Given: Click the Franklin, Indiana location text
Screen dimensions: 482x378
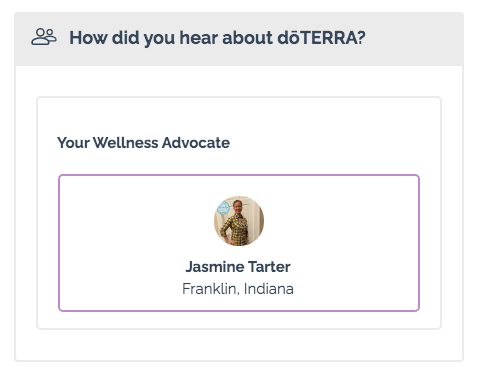Looking at the screenshot, I should [x=238, y=289].
